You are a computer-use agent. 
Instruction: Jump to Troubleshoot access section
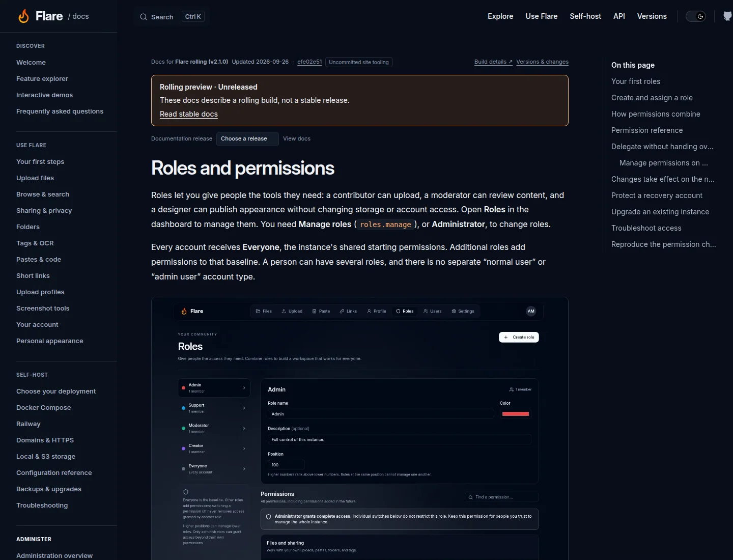point(646,228)
